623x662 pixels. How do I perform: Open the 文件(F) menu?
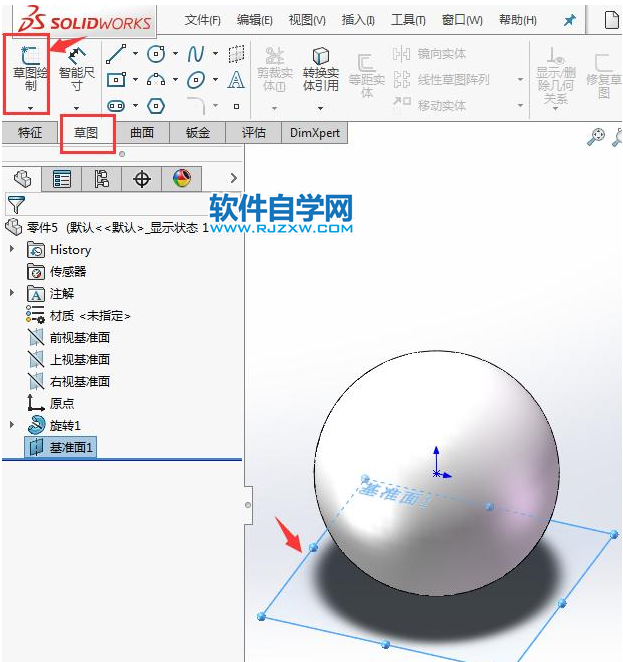point(203,20)
